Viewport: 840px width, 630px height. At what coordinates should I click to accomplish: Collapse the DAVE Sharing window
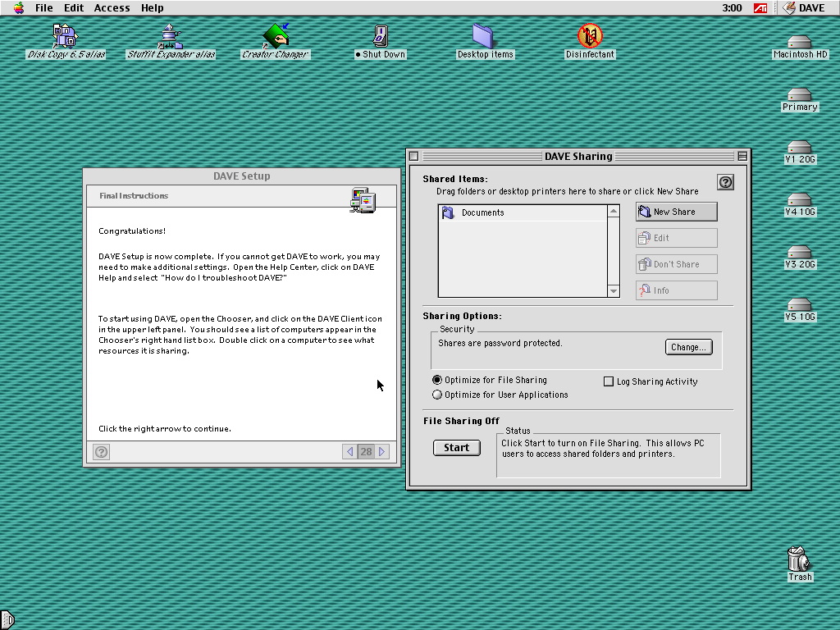(x=742, y=157)
